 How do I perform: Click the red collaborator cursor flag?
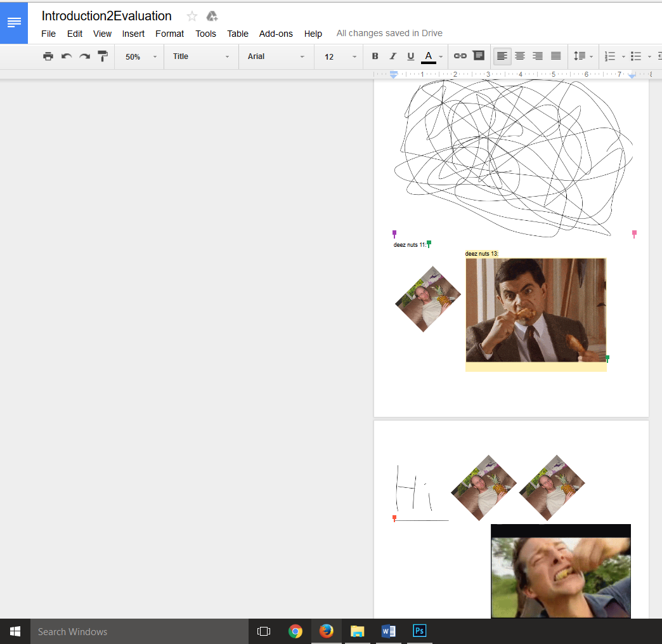(x=394, y=518)
